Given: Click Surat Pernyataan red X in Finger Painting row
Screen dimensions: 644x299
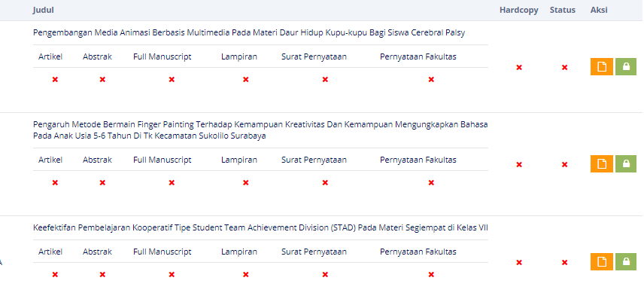Looking at the screenshot, I should [325, 182].
